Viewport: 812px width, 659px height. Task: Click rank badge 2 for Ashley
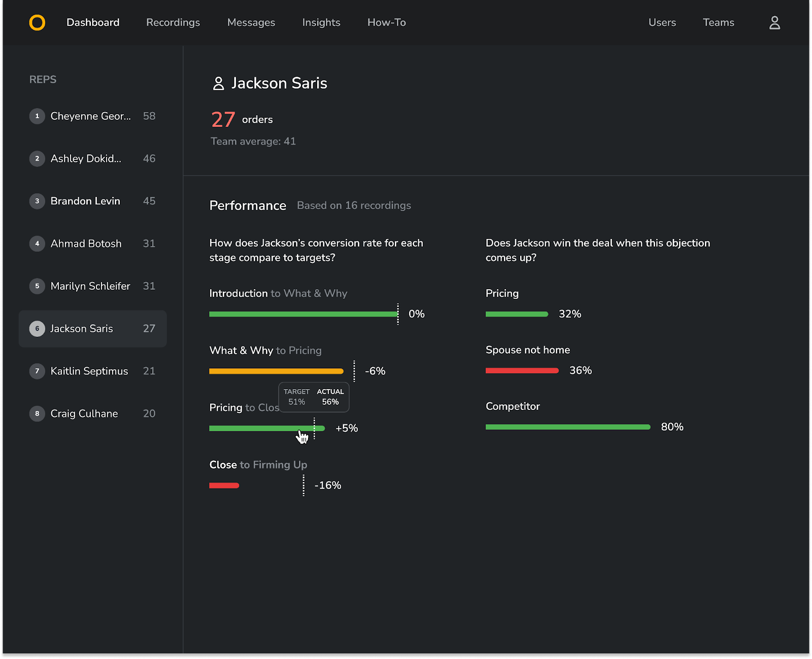click(37, 159)
